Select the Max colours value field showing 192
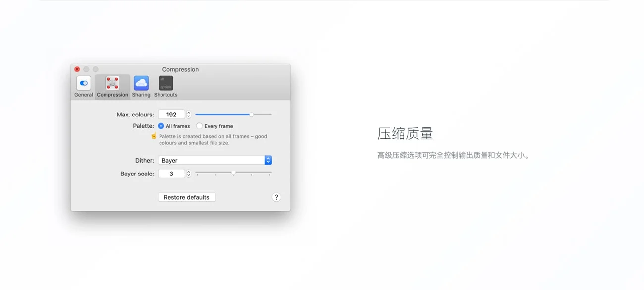The width and height of the screenshot is (644, 290). [172, 114]
